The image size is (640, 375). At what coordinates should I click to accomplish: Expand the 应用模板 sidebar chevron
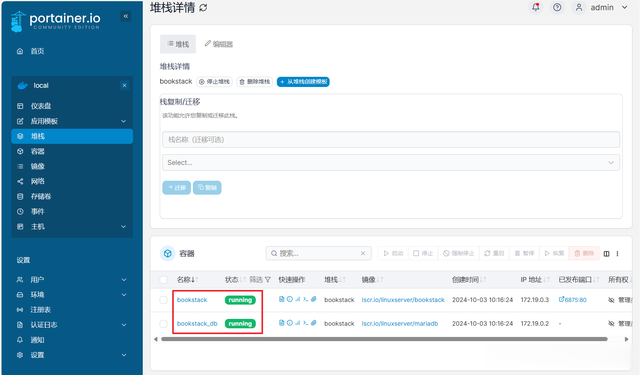point(123,121)
